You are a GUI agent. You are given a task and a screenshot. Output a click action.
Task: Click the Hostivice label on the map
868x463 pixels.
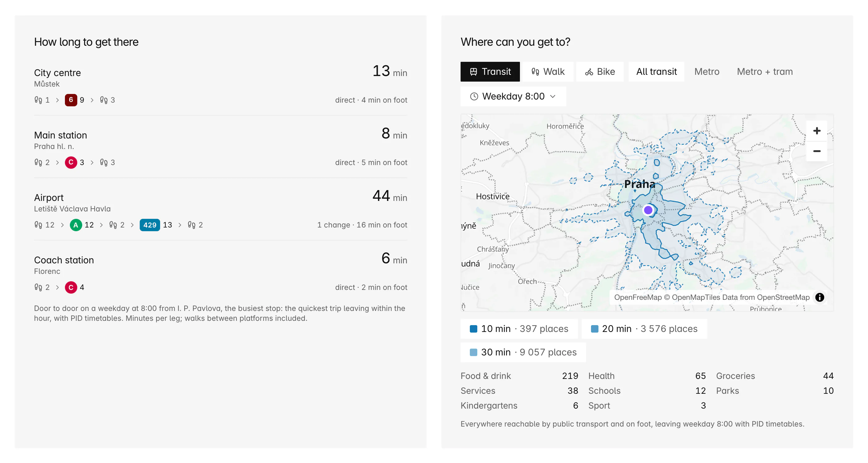coord(492,197)
